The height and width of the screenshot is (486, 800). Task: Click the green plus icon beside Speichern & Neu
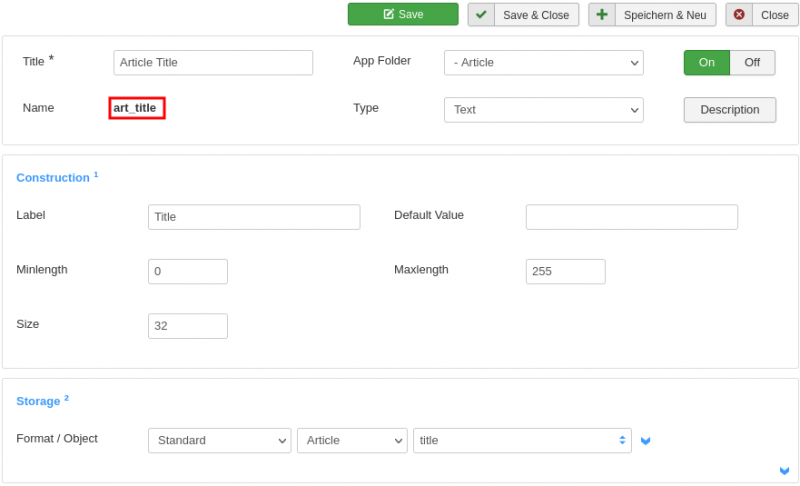click(602, 15)
